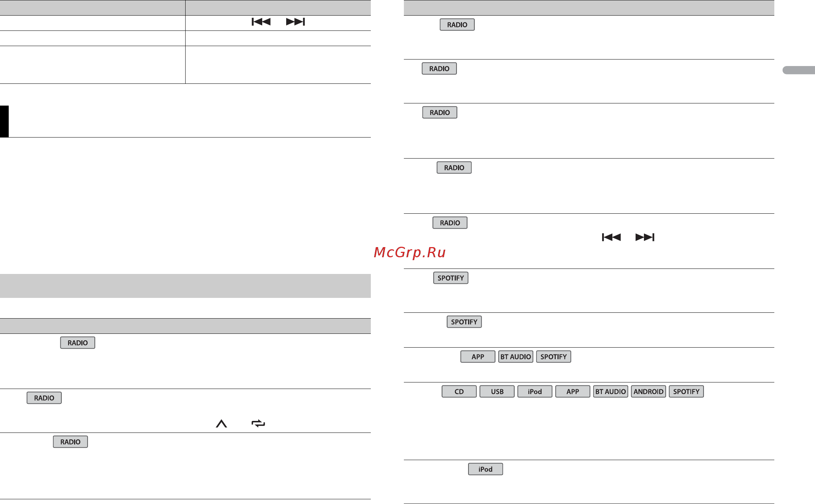
Task: Click the previous-track icon in the top table
Action: point(261,22)
